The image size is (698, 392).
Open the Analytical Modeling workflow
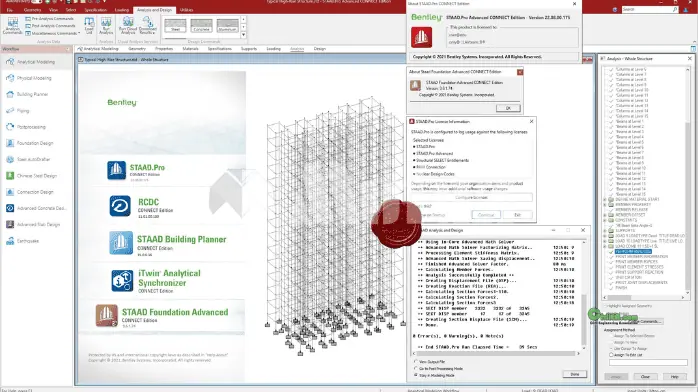click(36, 62)
